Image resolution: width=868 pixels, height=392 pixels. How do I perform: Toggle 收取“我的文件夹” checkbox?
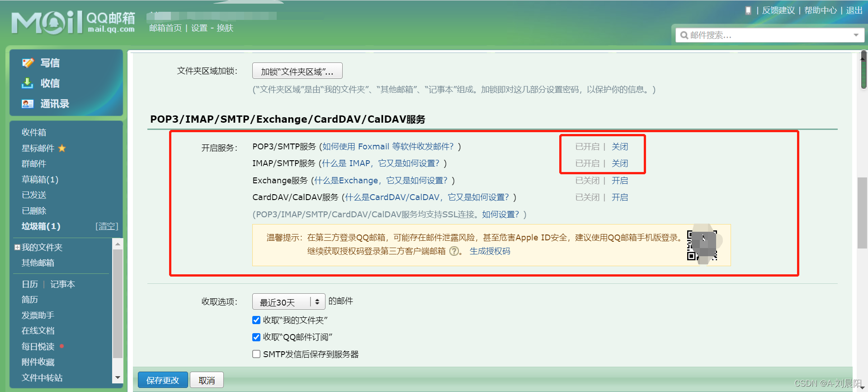pyautogui.click(x=256, y=320)
